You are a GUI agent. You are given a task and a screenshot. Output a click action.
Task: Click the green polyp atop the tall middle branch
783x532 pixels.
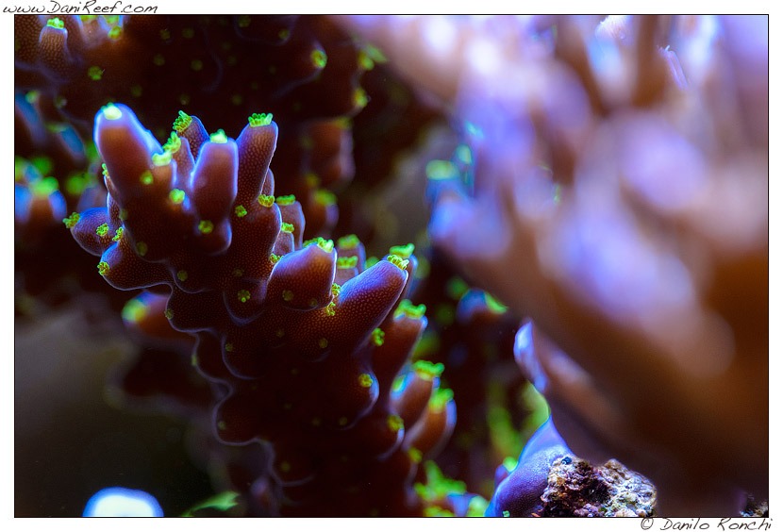point(259,120)
